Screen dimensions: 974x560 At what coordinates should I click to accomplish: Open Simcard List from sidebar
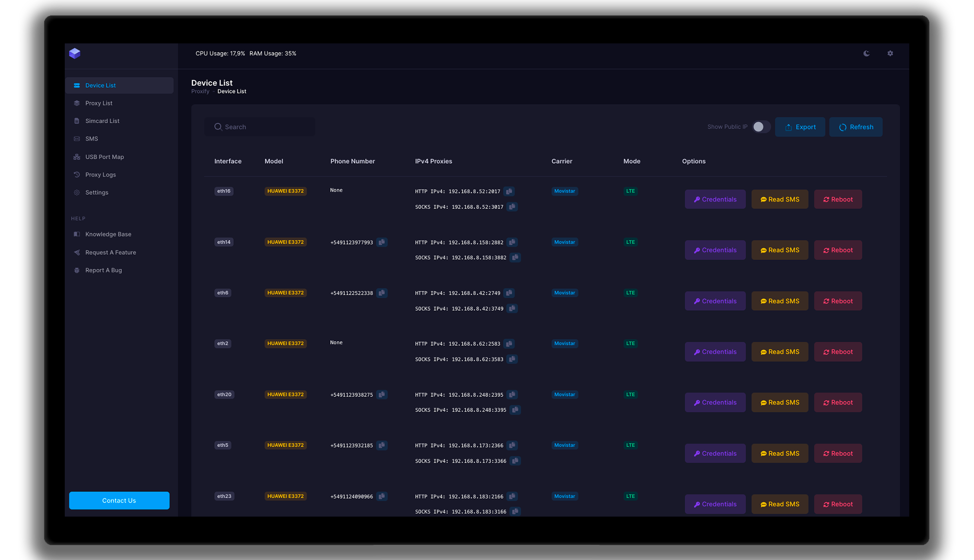click(102, 121)
